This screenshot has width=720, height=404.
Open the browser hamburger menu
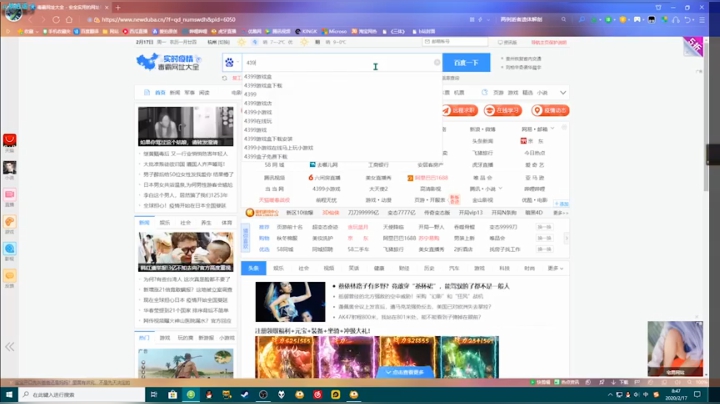pos(702,20)
